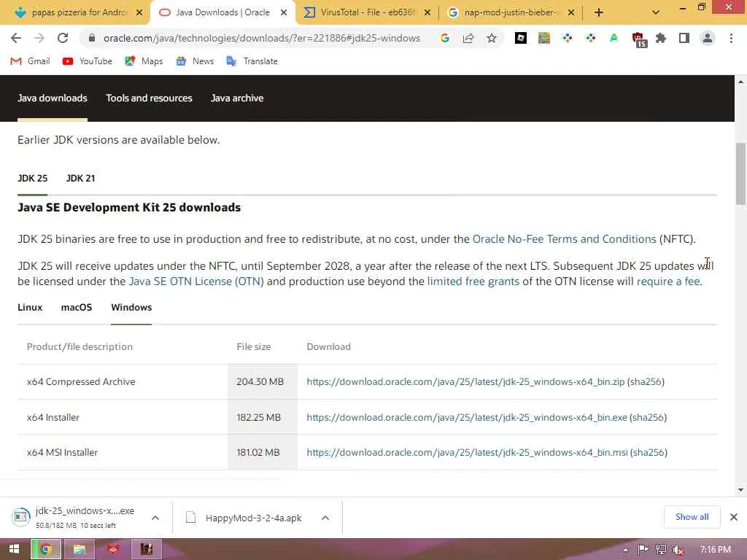The height and width of the screenshot is (560, 747).
Task: Download the jdk-25 windows-x64 msi installer
Action: click(x=468, y=452)
